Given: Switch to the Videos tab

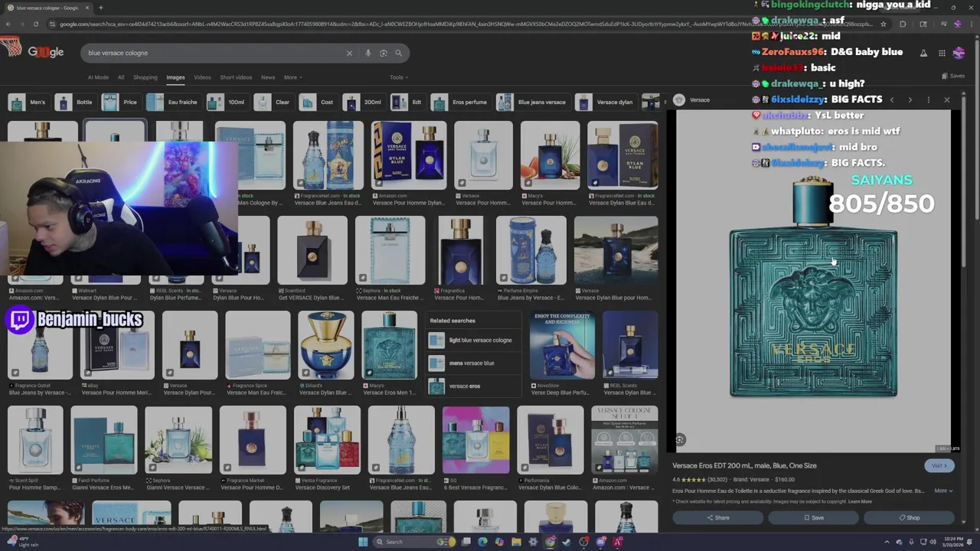Looking at the screenshot, I should click(202, 77).
